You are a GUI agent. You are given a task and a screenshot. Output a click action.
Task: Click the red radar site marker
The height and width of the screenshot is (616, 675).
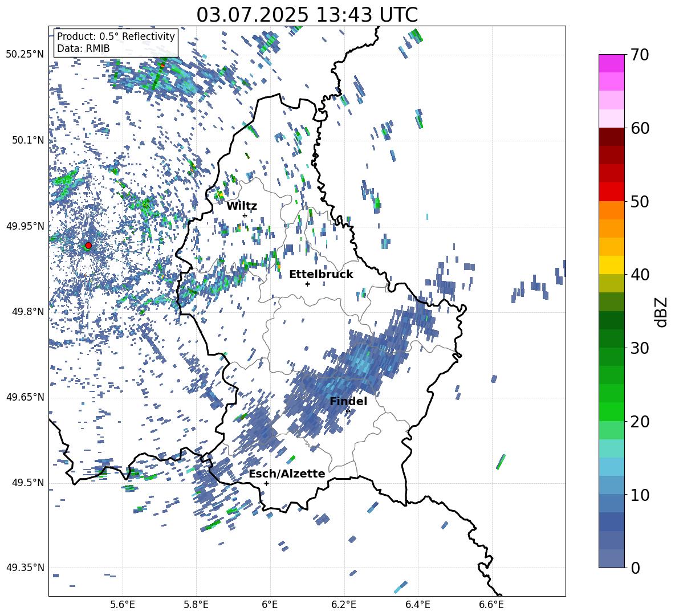click(x=88, y=246)
